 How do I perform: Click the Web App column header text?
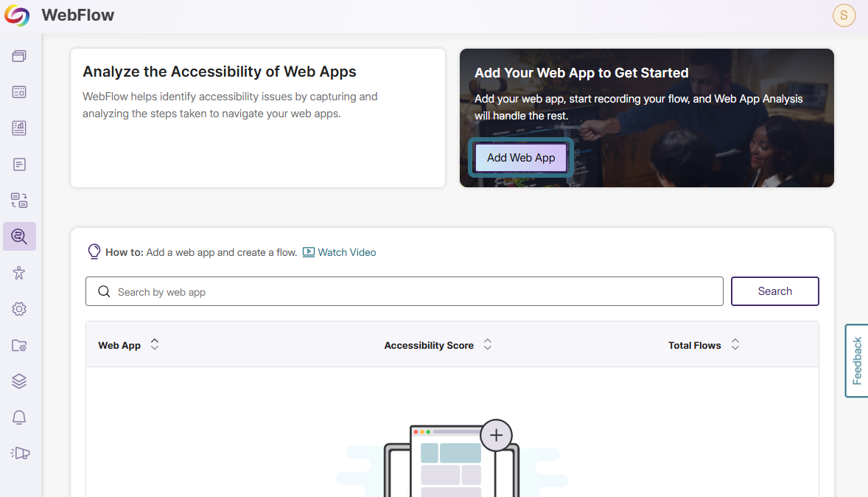click(x=119, y=345)
